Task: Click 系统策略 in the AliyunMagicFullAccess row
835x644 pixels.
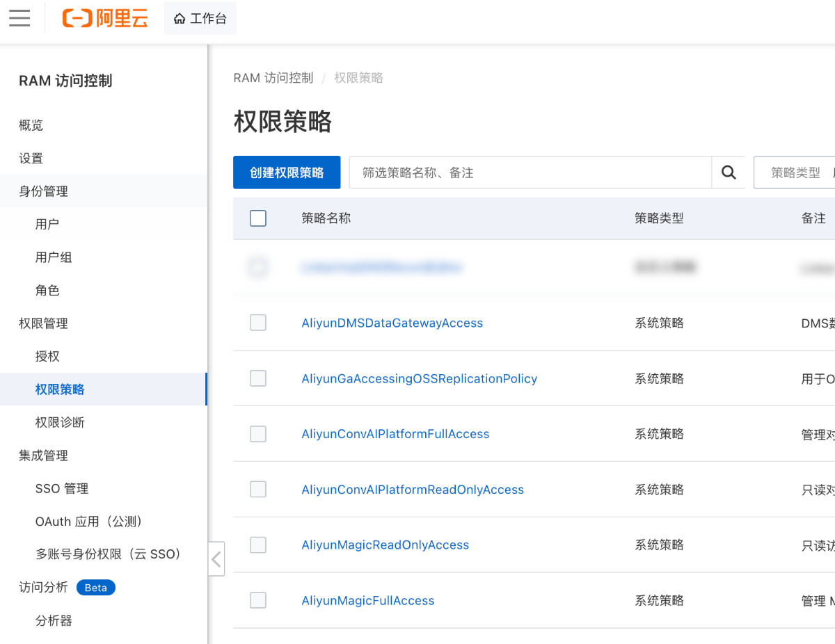Action: (659, 600)
